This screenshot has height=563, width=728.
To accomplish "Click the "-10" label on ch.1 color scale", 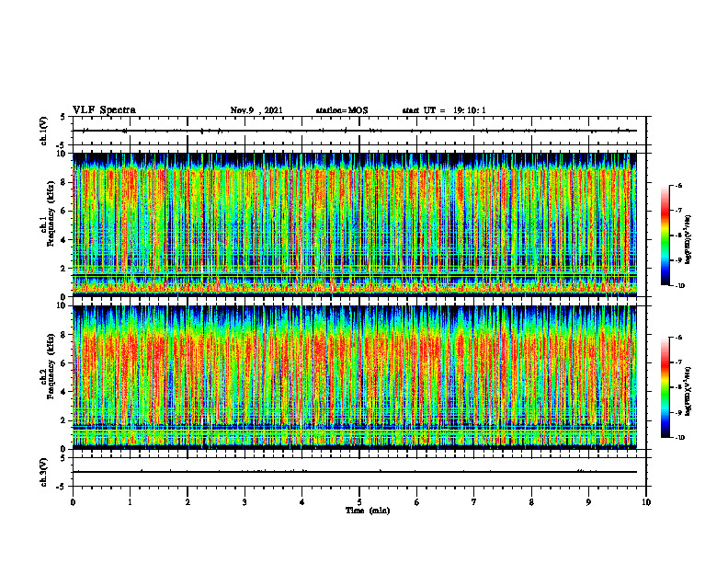I will coord(679,286).
